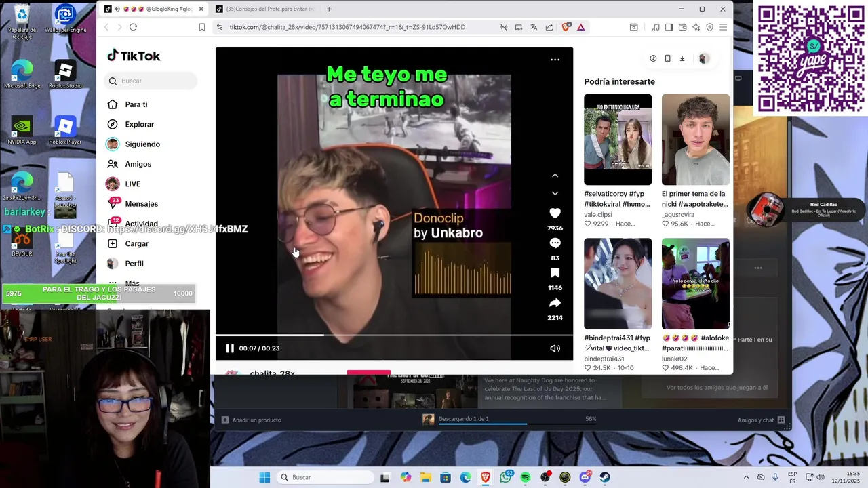Open Amigos y chat in Steam
Image resolution: width=868 pixels, height=488 pixels.
pos(761,420)
